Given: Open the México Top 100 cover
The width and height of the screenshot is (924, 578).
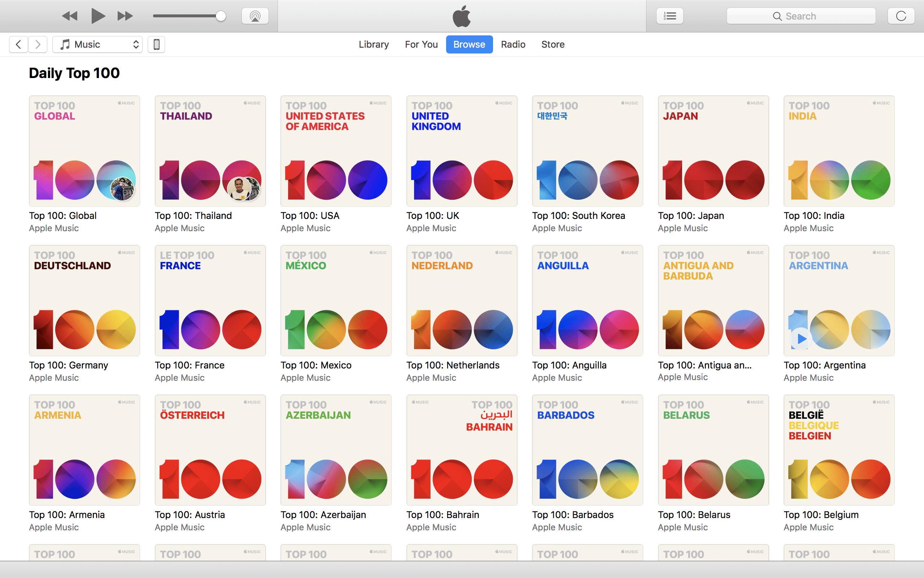Looking at the screenshot, I should (x=336, y=301).
